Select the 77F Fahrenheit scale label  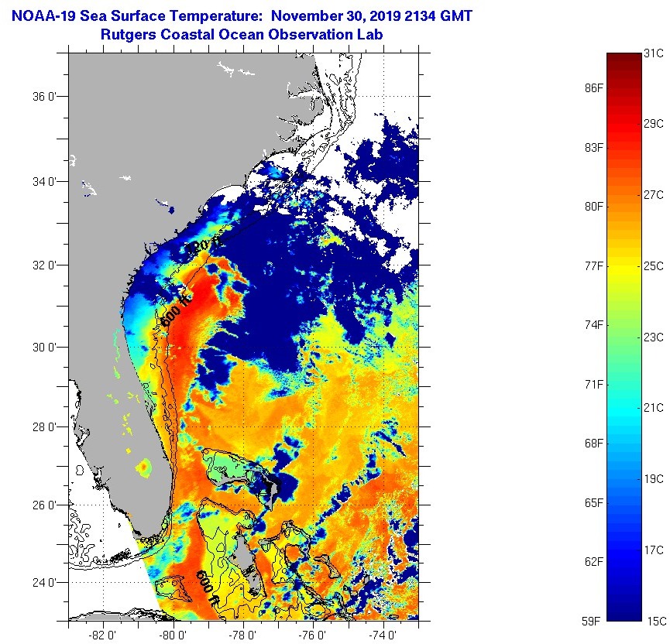point(594,265)
